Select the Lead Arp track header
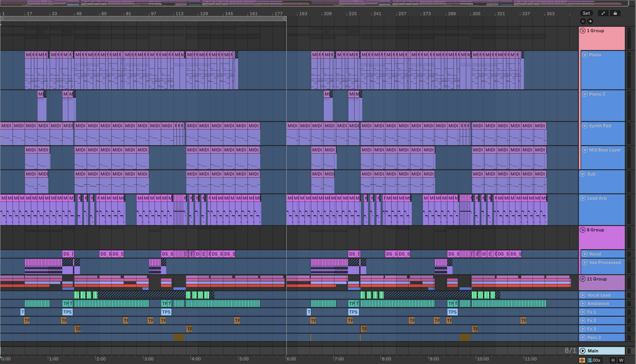 597,198
